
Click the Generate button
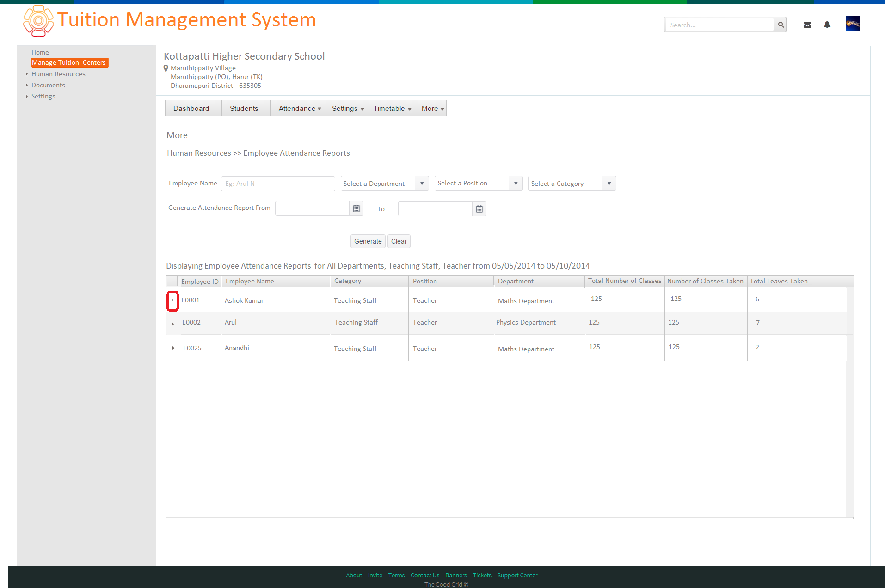[368, 241]
